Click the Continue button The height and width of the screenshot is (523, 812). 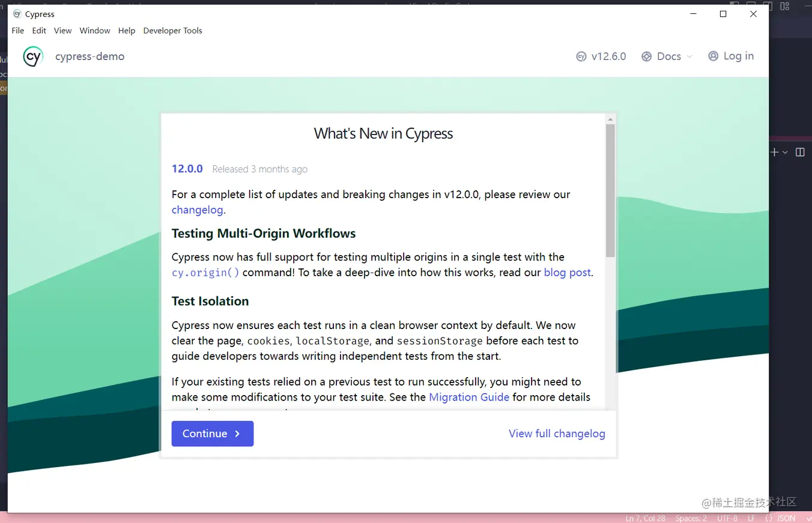(x=213, y=434)
